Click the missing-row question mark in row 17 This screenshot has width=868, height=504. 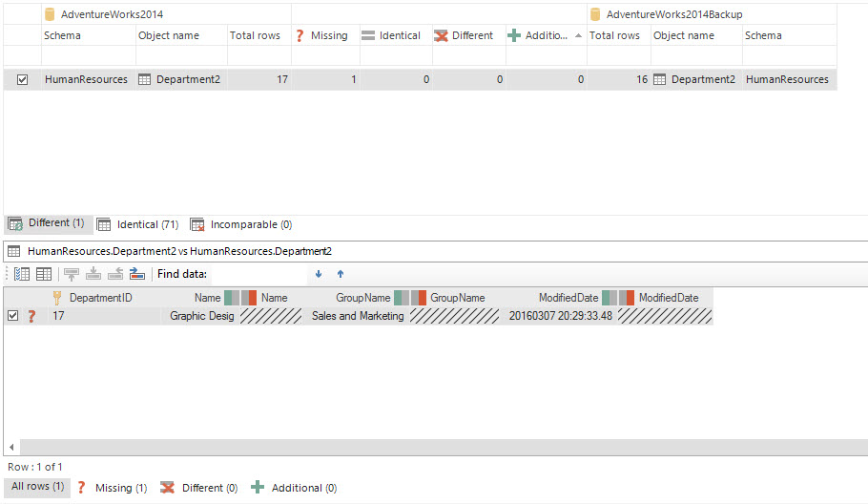31,316
